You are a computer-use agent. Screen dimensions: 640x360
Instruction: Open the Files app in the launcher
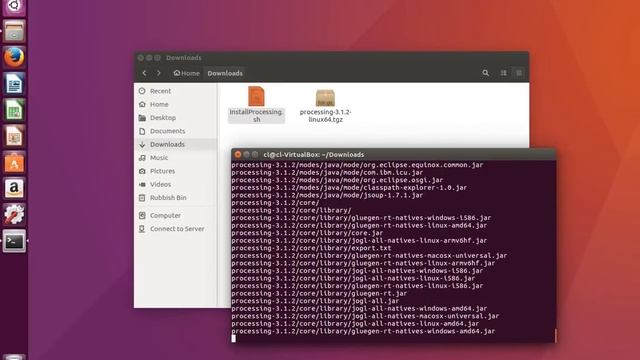coord(14,31)
